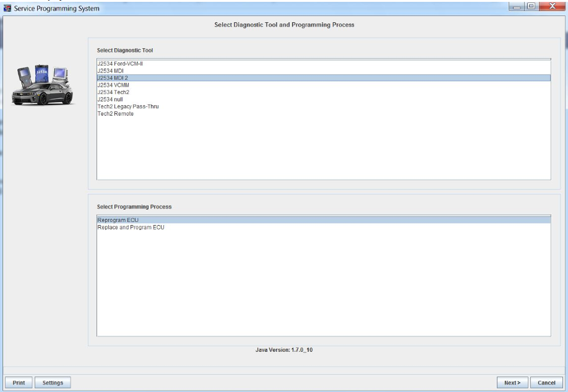The image size is (568, 392).
Task: Select Tech2 Legacy Pass-Thru option
Action: point(123,106)
